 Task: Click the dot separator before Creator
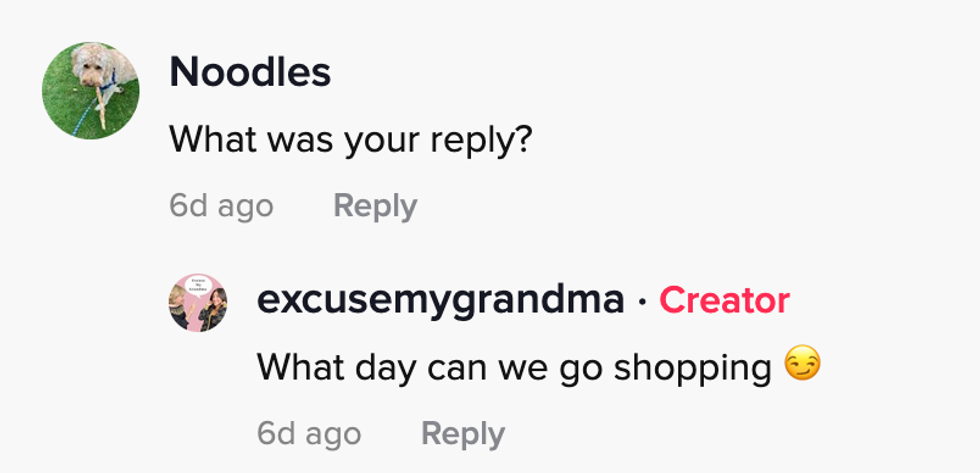(642, 300)
